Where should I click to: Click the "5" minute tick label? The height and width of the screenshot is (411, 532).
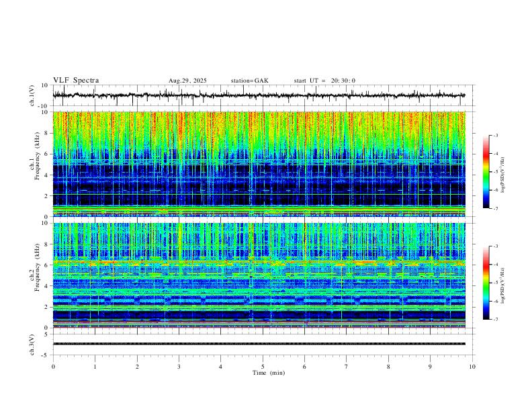point(263,367)
